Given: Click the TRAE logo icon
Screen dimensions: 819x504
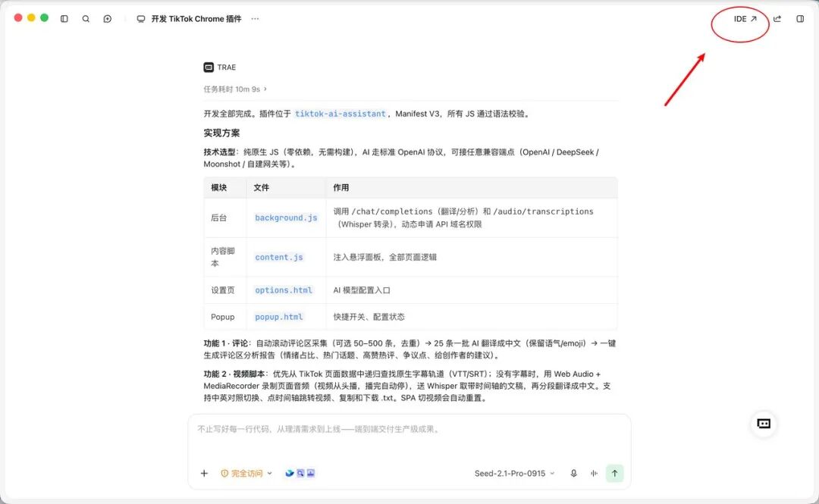Looking at the screenshot, I should pos(209,67).
